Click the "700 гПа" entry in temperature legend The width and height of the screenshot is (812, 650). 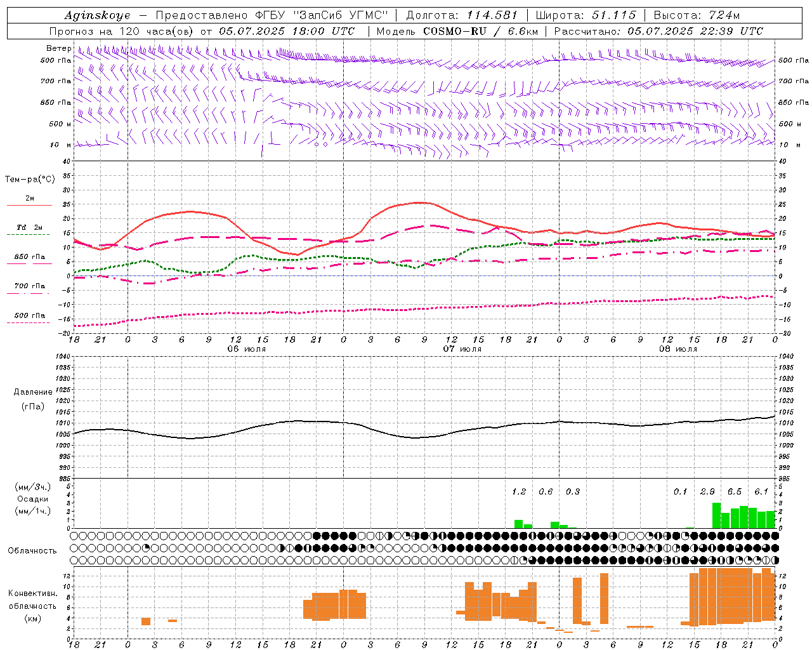click(x=30, y=286)
